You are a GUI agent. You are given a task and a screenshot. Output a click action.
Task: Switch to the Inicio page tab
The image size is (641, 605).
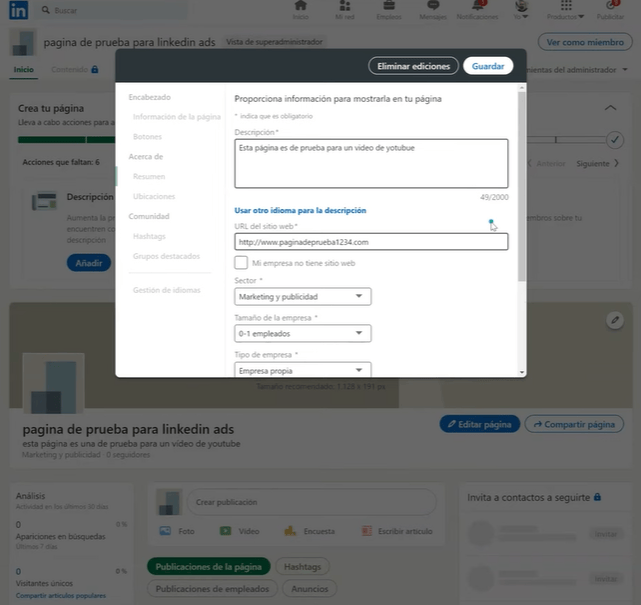click(24, 69)
